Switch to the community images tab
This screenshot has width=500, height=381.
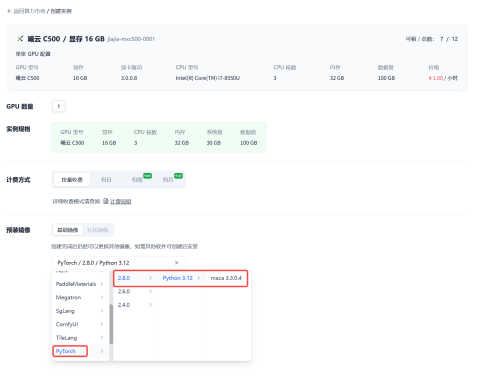(x=97, y=230)
